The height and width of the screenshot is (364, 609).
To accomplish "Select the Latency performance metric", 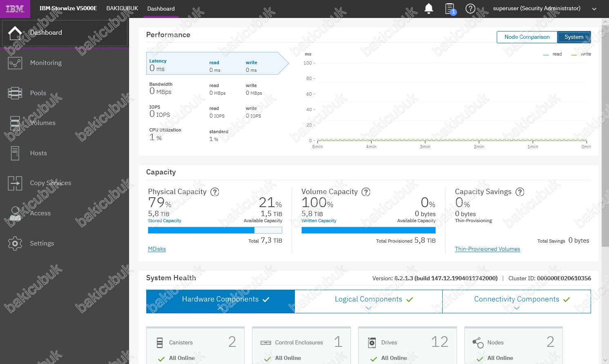I will [217, 63].
